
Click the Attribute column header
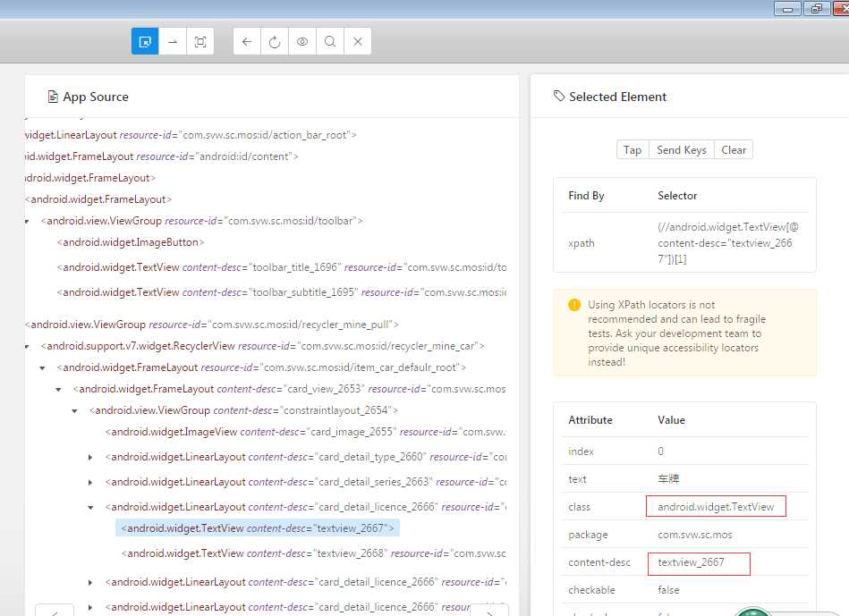tap(590, 420)
